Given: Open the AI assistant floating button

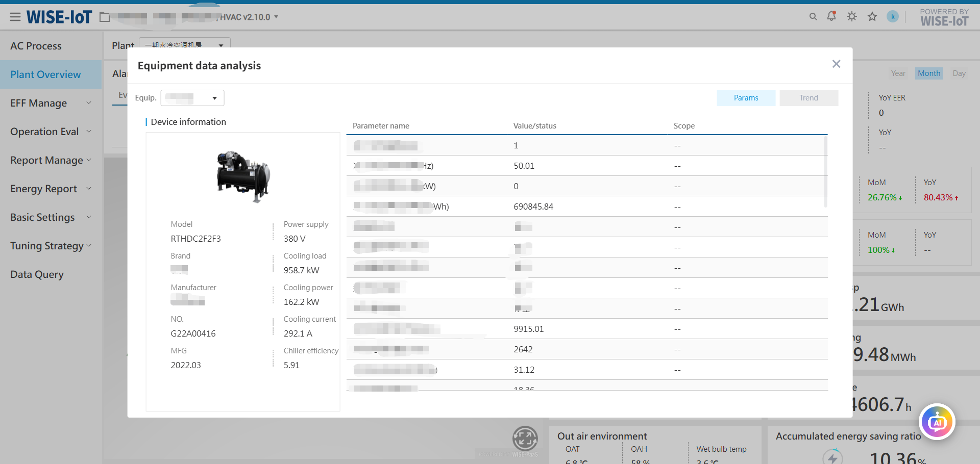Looking at the screenshot, I should (937, 422).
